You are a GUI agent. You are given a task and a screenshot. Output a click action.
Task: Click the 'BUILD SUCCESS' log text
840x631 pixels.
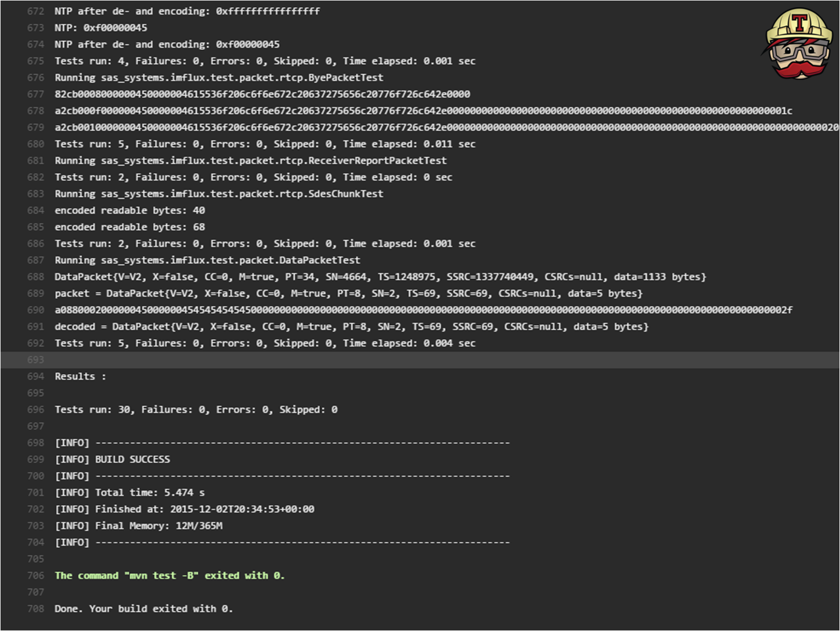(133, 459)
